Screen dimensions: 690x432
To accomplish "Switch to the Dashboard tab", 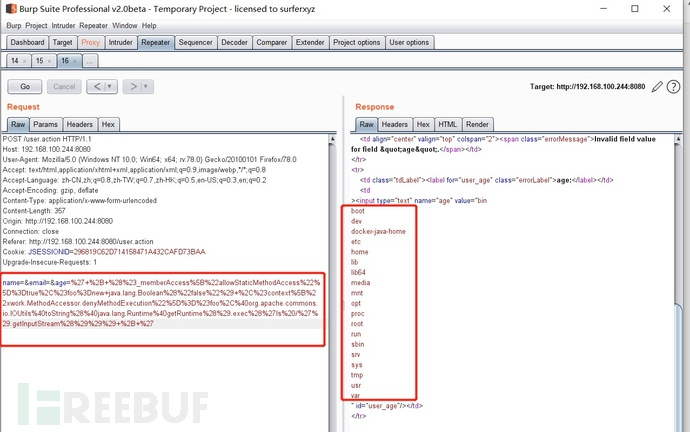I will pyautogui.click(x=27, y=42).
